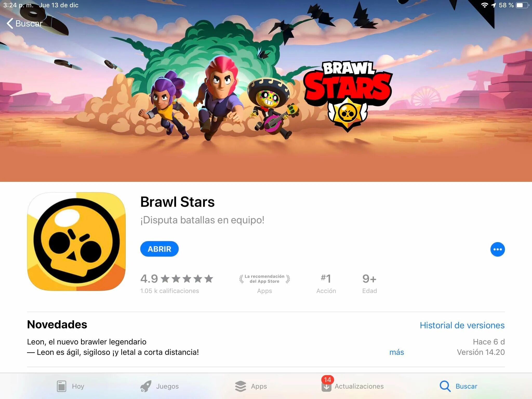Tap the back chevron next to Buscar

[x=10, y=23]
